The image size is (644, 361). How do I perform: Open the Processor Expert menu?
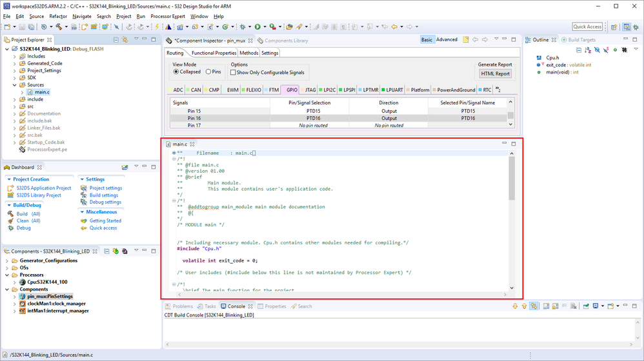point(168,16)
